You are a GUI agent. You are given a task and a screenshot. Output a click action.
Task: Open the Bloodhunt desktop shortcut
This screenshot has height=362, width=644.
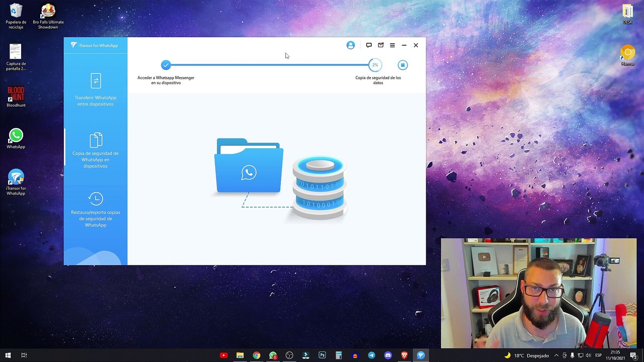click(x=16, y=97)
